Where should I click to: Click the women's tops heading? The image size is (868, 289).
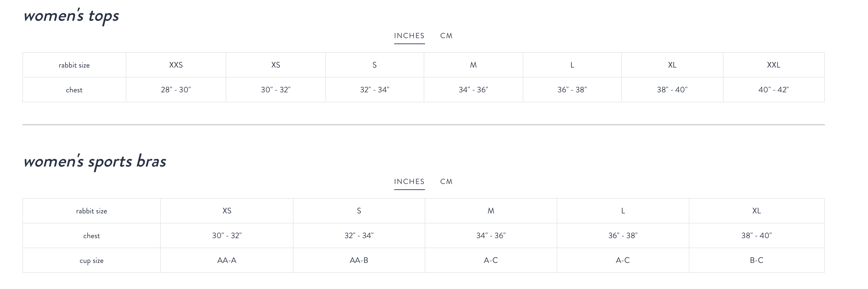[x=71, y=16]
